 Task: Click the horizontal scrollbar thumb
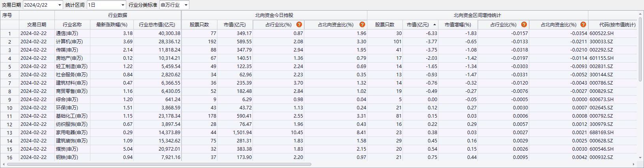click(158, 164)
